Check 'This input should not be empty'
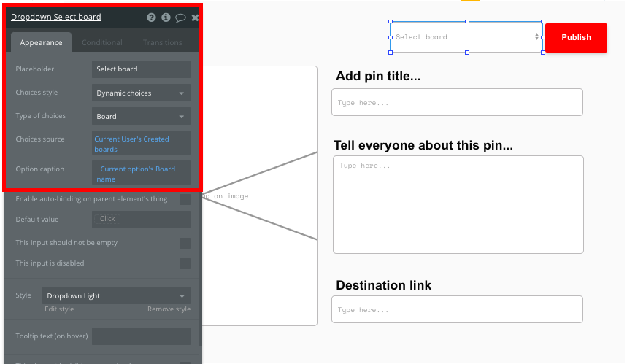627x364 pixels. 185,243
